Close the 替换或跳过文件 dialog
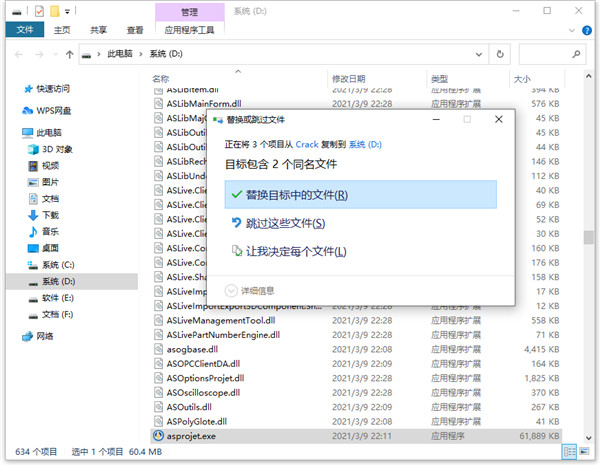Image resolution: width=600 pixels, height=465 pixels. click(499, 119)
